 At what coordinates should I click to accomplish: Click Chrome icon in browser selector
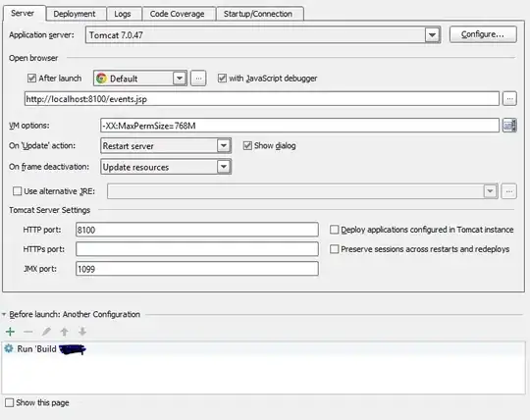point(101,79)
